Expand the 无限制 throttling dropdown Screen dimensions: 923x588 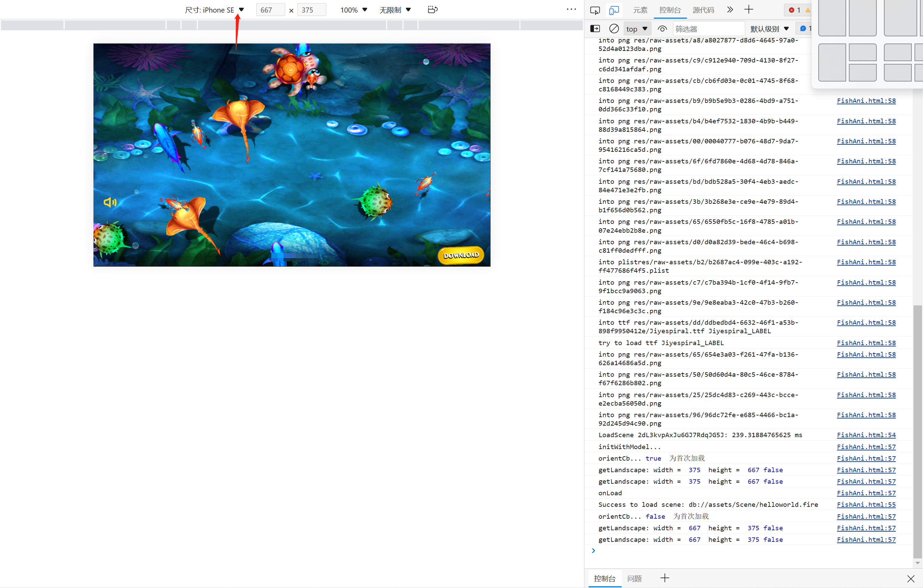tap(395, 10)
